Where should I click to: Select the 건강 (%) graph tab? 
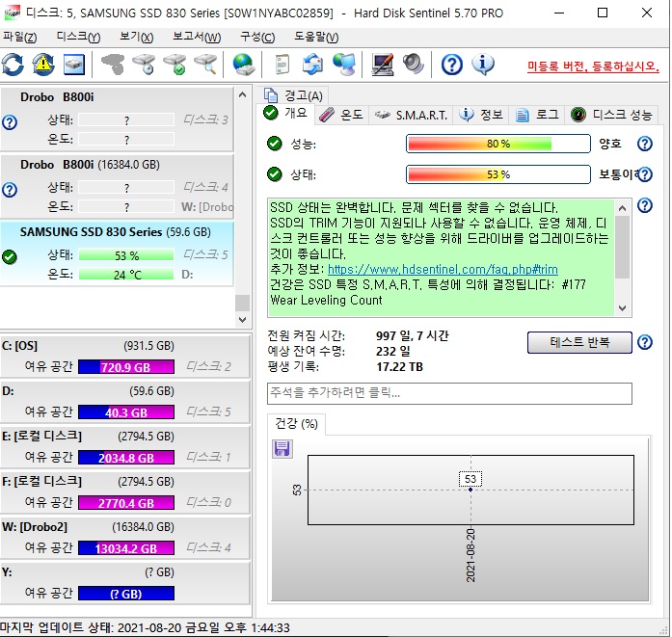tap(296, 424)
